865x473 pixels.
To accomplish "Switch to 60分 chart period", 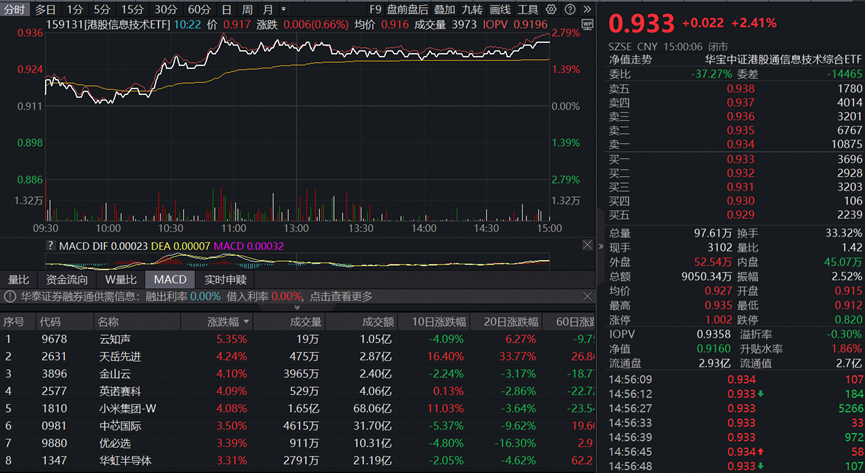I will pos(199,9).
